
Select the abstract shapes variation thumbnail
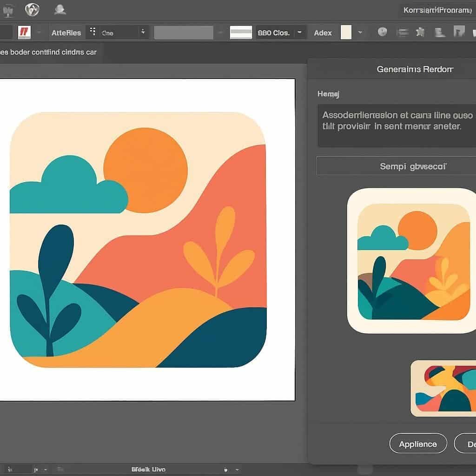coord(444,388)
